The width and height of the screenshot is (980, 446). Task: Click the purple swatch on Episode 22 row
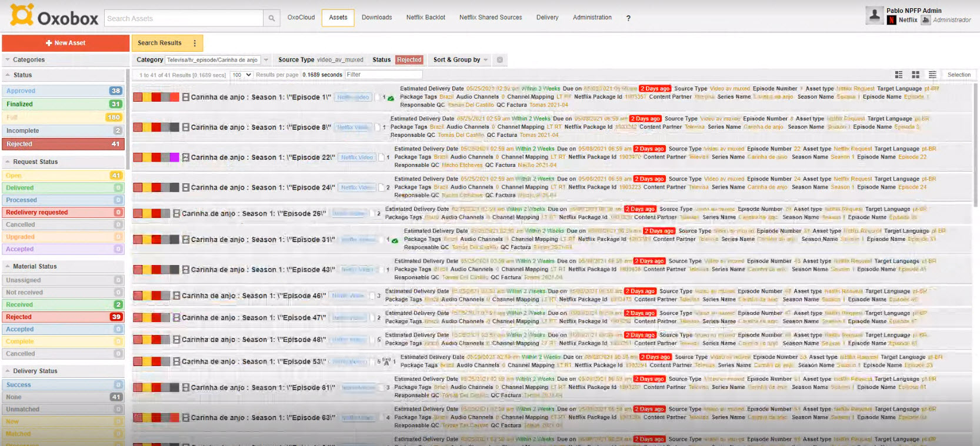174,157
